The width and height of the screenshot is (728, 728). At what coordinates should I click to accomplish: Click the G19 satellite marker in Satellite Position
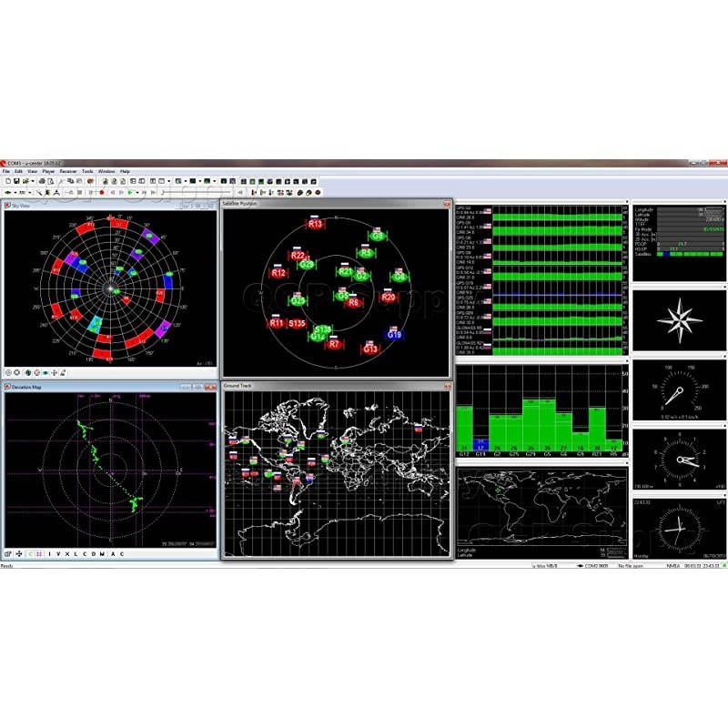[x=394, y=335]
